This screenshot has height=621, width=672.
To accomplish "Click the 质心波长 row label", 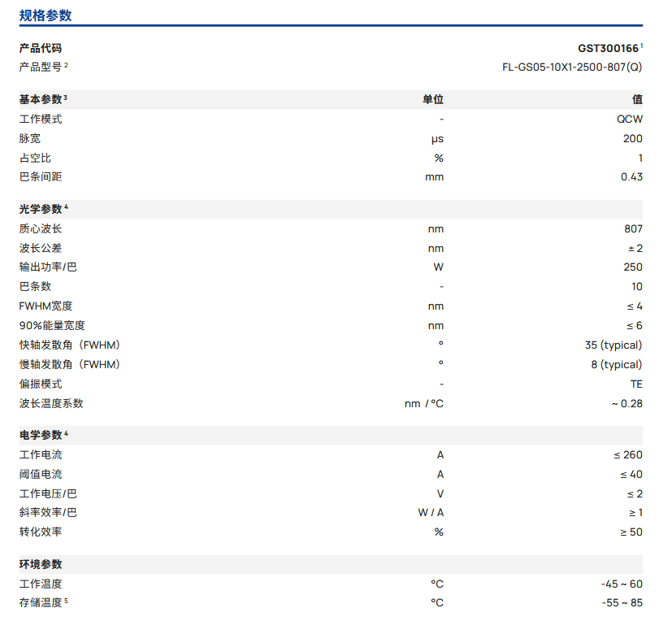I will tap(41, 229).
